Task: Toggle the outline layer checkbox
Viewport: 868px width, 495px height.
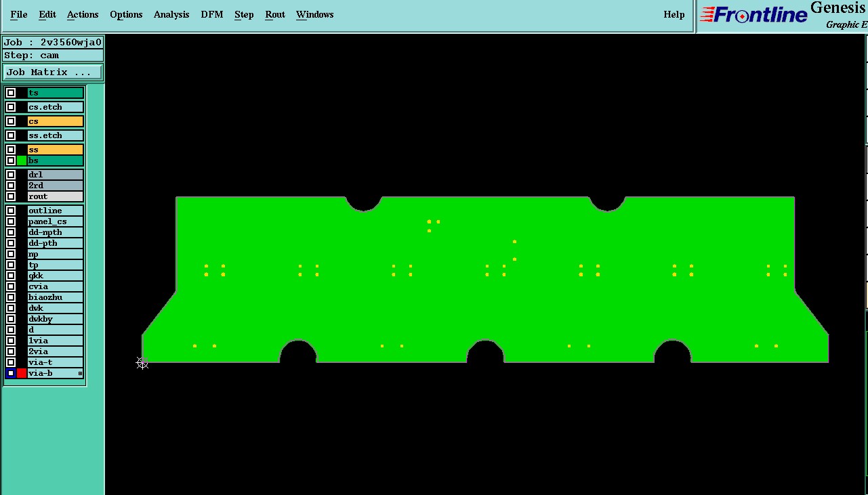Action: point(11,211)
